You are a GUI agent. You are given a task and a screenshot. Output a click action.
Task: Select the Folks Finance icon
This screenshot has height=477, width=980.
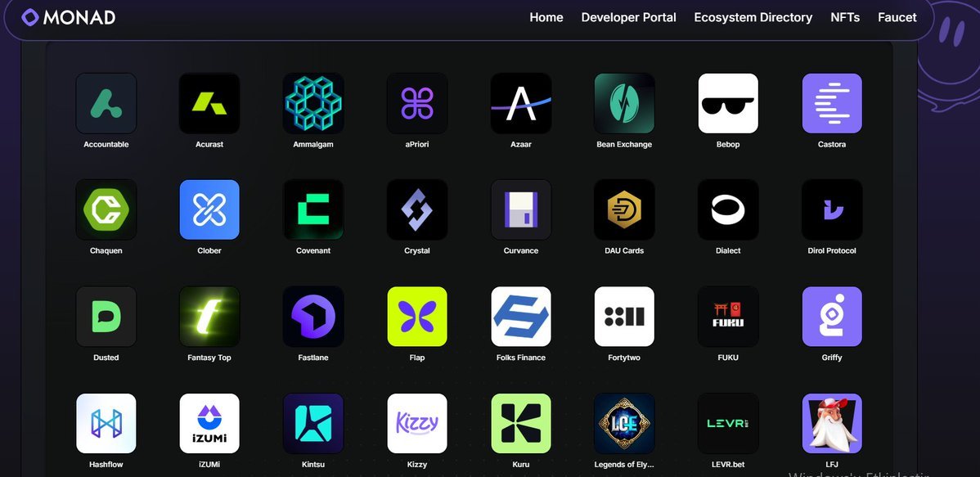click(520, 317)
